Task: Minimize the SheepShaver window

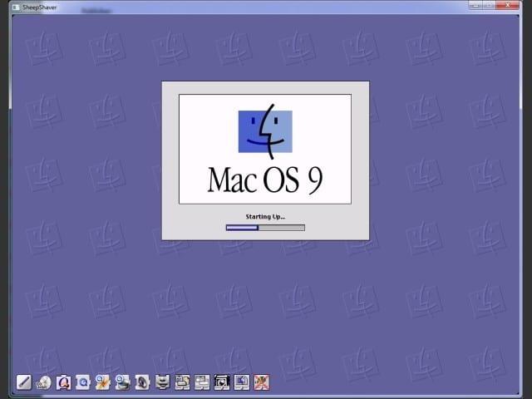Action: point(475,5)
